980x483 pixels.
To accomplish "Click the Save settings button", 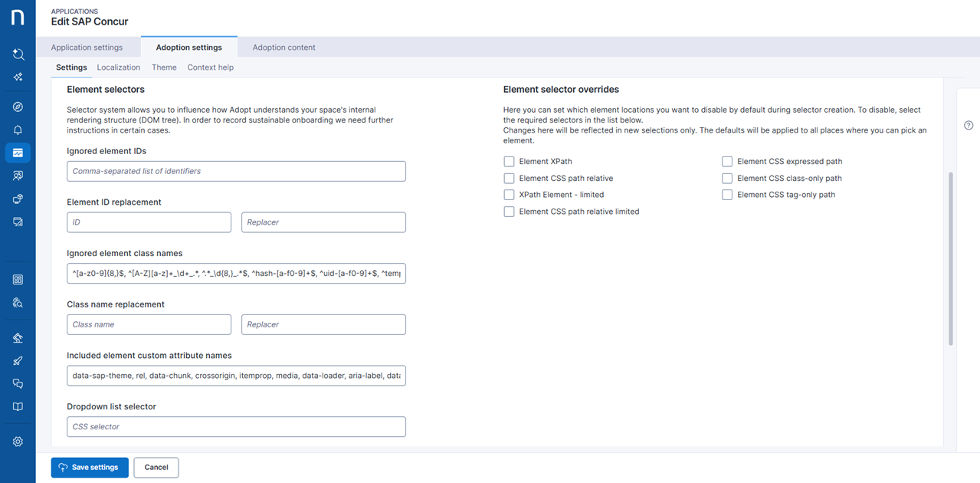I will pos(90,468).
